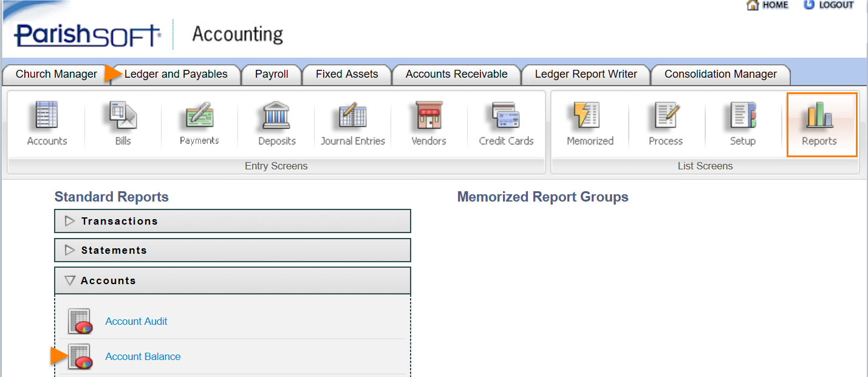Screen dimensions: 868x377
Task: Open the Process list screen icon
Action: tap(666, 115)
